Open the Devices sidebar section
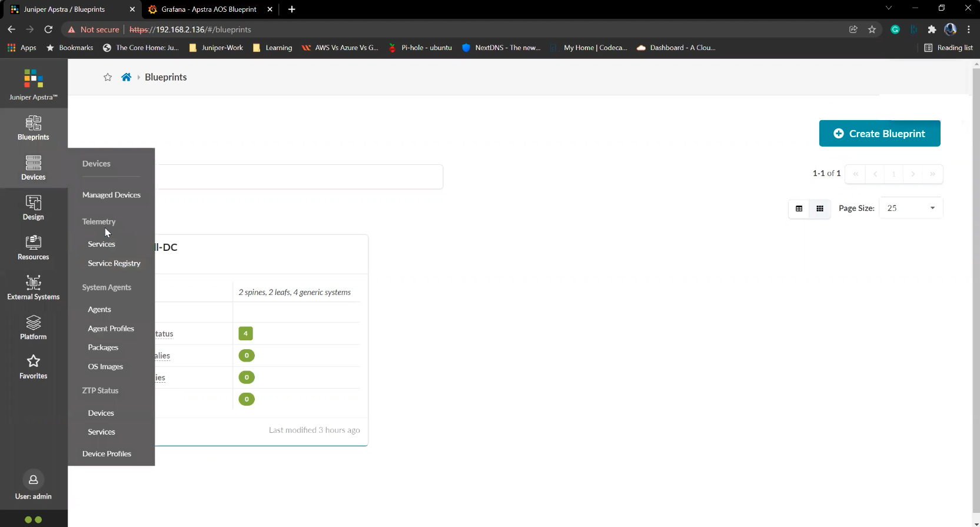Image resolution: width=980 pixels, height=527 pixels. click(x=34, y=168)
